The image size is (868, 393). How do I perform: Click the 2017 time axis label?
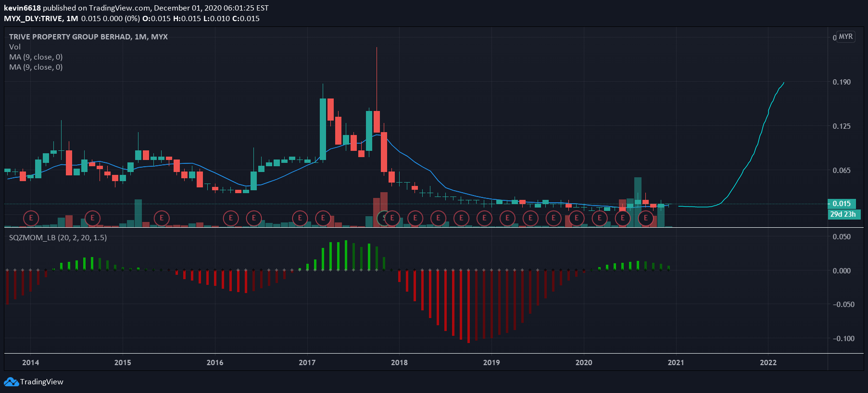click(307, 363)
